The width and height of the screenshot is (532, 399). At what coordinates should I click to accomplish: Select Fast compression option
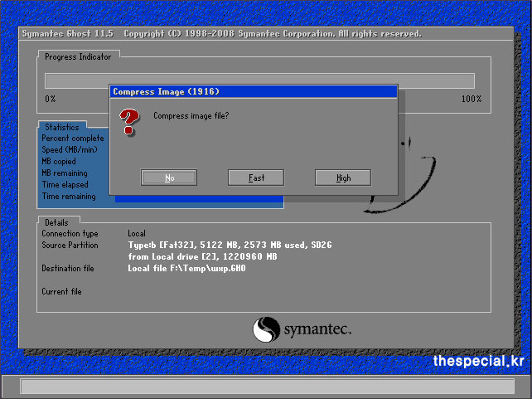256,178
